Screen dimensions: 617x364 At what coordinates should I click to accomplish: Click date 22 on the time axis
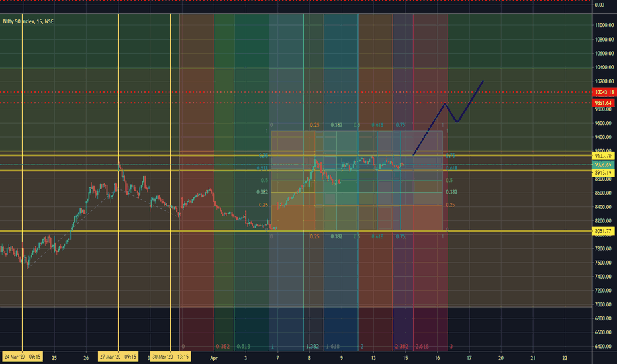coord(565,358)
